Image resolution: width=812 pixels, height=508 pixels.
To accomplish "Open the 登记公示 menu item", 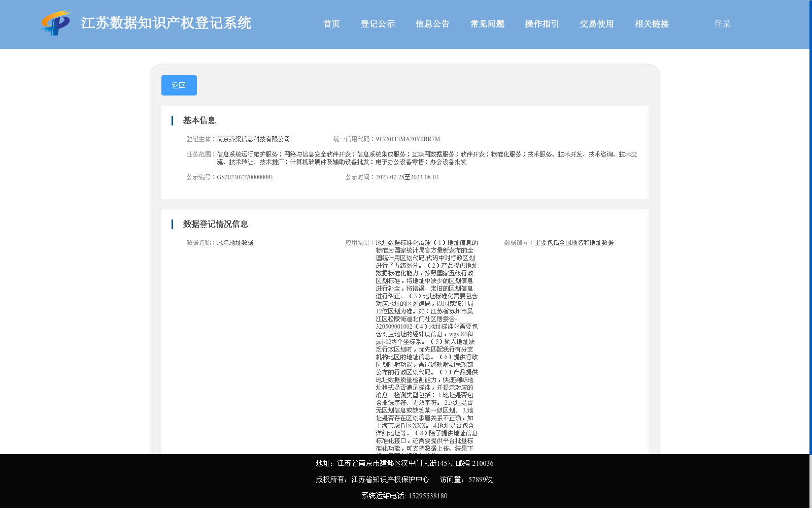I will tap(378, 24).
